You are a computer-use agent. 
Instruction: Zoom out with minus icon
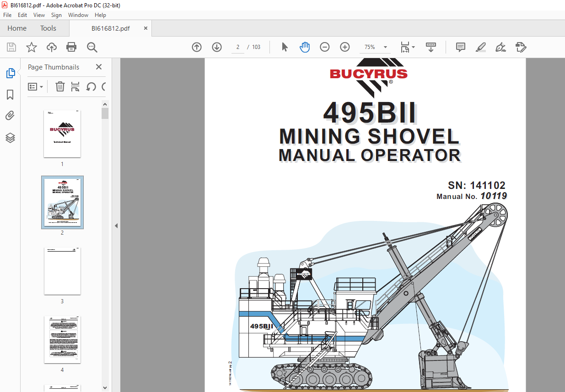(325, 47)
